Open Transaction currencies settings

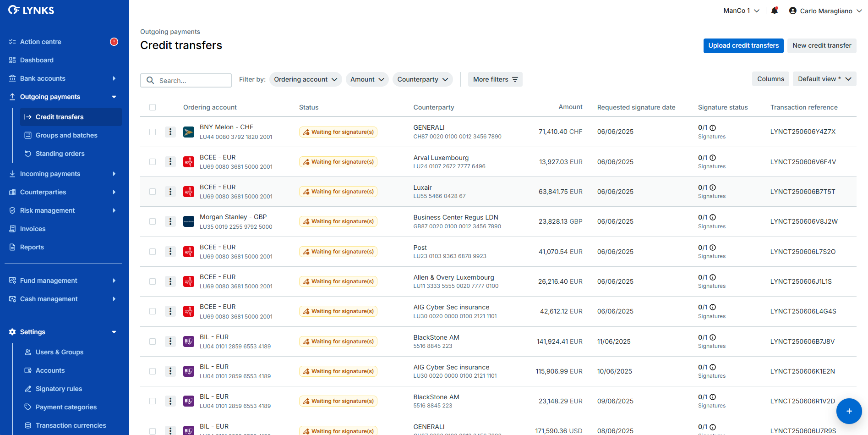click(71, 425)
